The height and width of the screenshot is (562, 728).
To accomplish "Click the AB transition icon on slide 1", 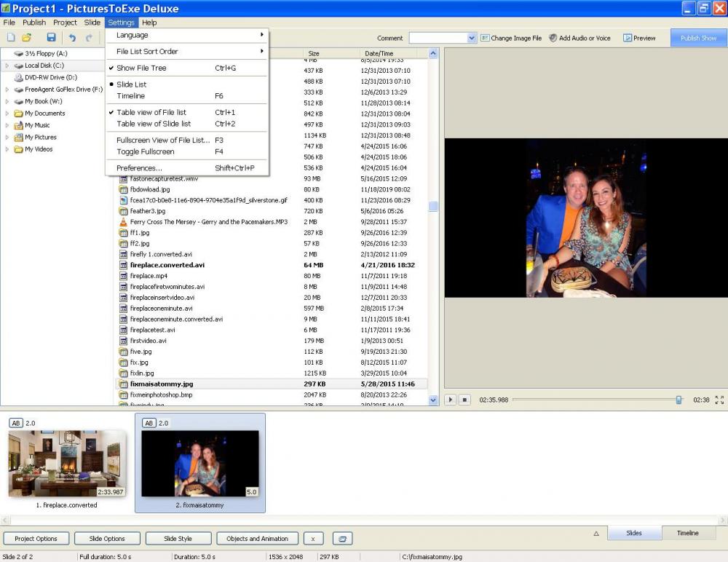I will pos(15,423).
